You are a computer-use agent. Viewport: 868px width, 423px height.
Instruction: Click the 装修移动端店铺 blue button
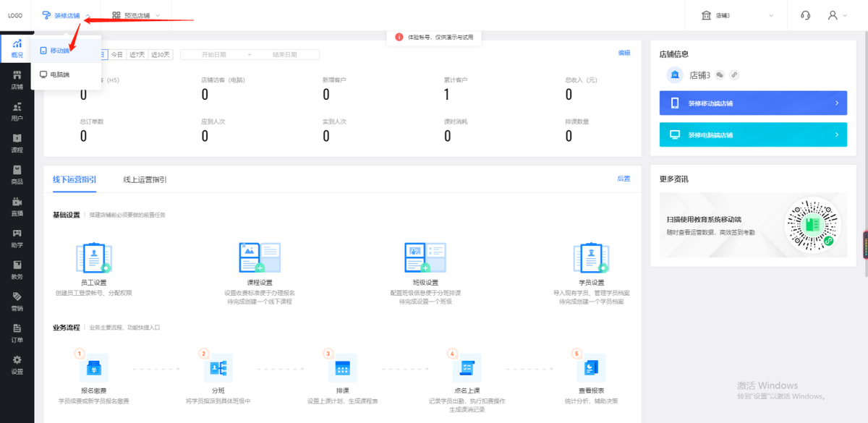click(753, 103)
